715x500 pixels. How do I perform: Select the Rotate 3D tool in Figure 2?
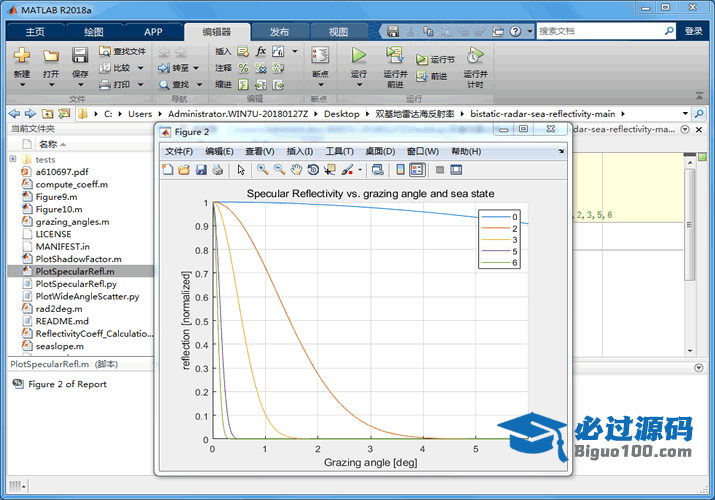point(313,170)
